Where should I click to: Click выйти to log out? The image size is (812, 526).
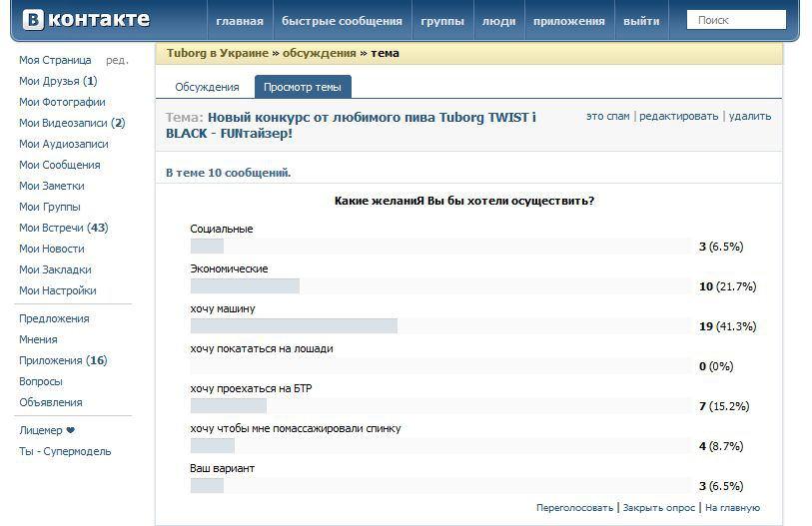[x=641, y=21]
